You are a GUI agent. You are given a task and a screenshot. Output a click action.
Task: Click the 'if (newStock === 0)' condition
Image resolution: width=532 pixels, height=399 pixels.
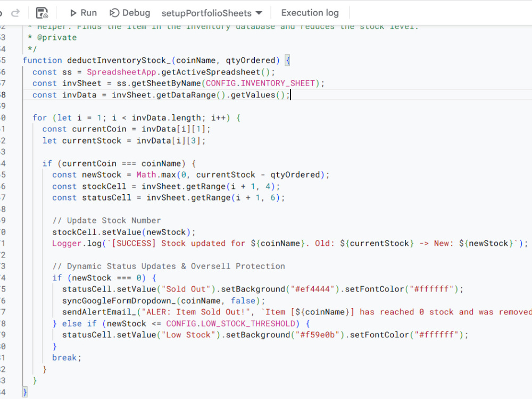point(104,278)
